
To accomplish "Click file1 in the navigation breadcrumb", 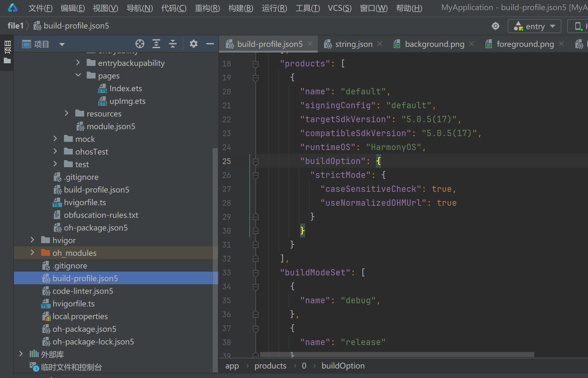I will point(16,26).
